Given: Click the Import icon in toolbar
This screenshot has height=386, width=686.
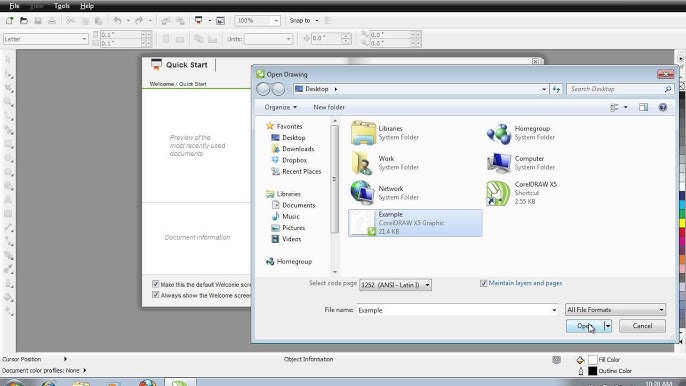Looking at the screenshot, I should pos(166,21).
